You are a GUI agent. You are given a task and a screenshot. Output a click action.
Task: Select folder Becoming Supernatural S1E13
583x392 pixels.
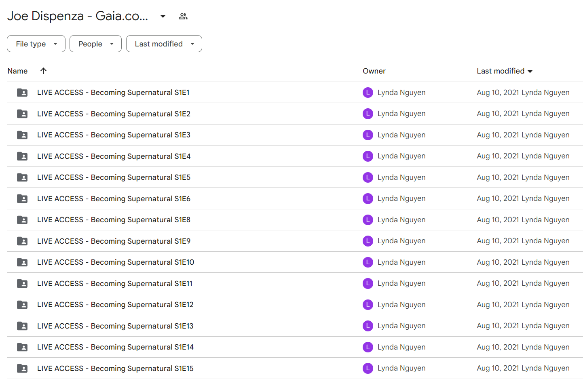pos(115,326)
